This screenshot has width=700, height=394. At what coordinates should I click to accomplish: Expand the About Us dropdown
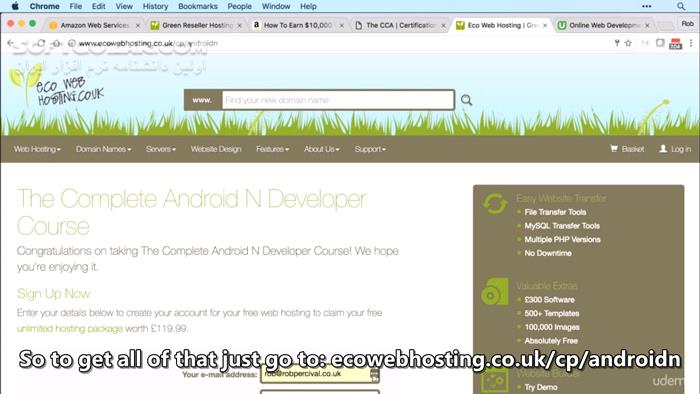pos(321,149)
